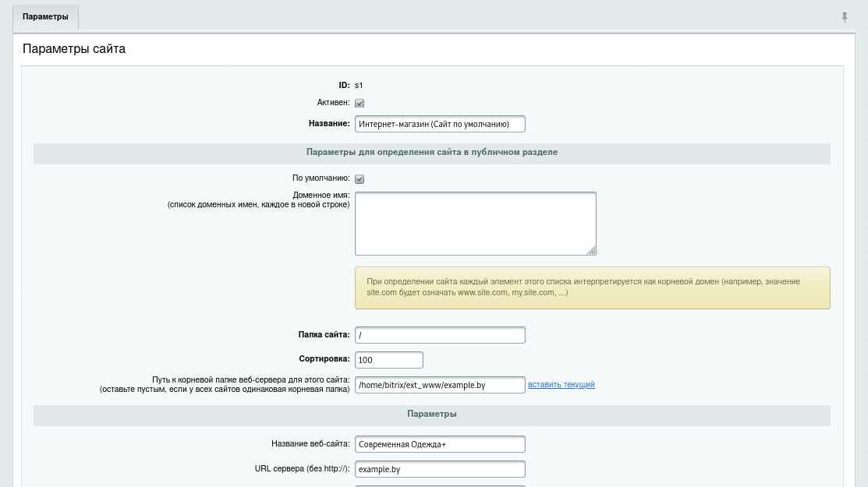Click the pin icon in the tab bar
Viewport: 868px width, 487px height.
click(845, 17)
